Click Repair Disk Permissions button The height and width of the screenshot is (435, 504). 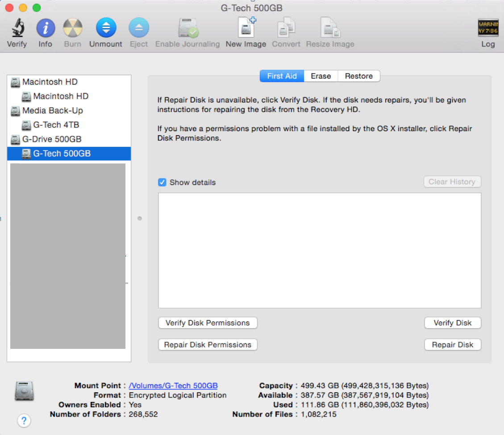[x=208, y=345]
